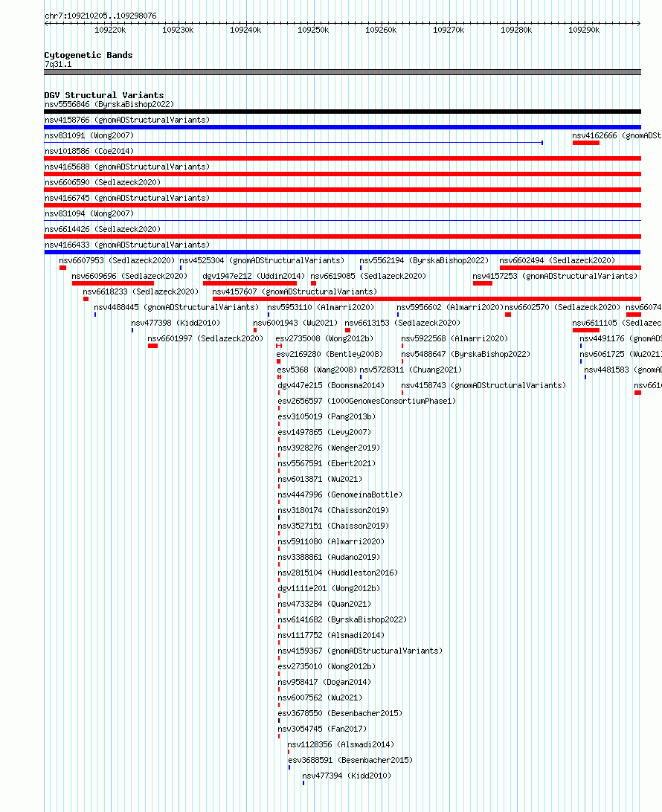Viewport: 662px width, 812px height.
Task: Click the nsv4158743 (gnomADStructuralVariants) label
Action: click(x=483, y=385)
